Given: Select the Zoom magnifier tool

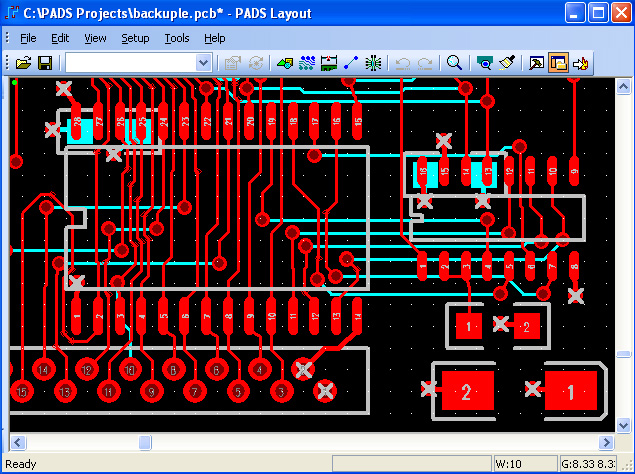Looking at the screenshot, I should point(454,63).
